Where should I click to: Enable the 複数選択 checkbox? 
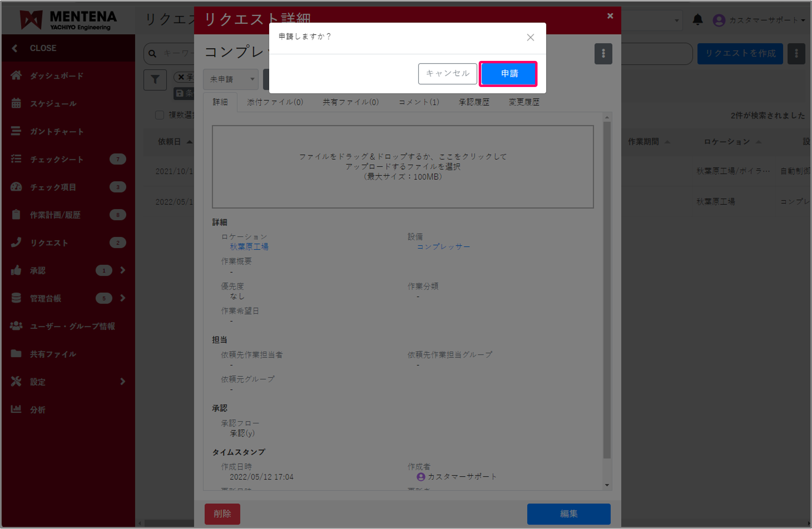point(160,115)
